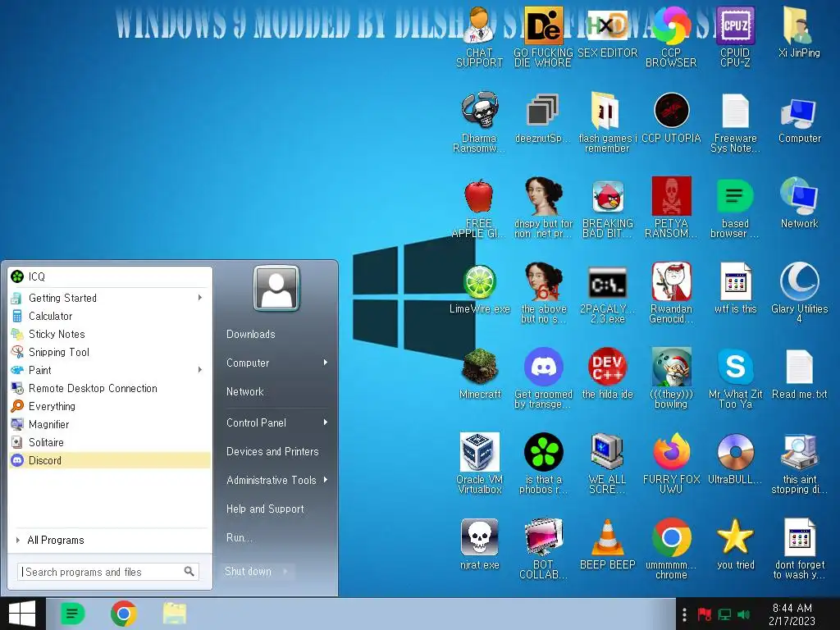Open the Dharma Ransomware skull icon
This screenshot has width=840, height=630.
[479, 121]
